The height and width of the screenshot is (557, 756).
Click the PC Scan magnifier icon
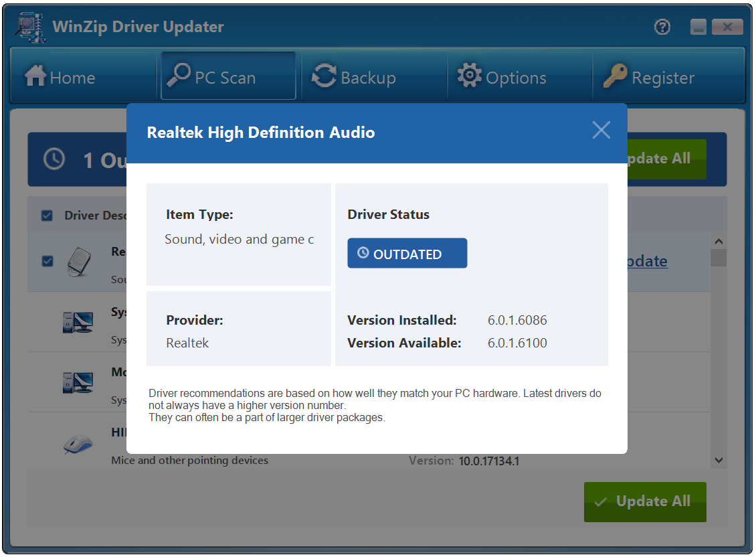[x=179, y=76]
